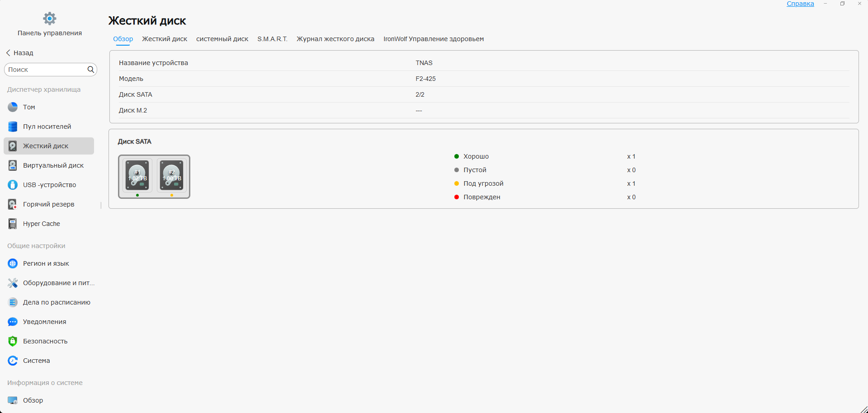This screenshot has width=868, height=413.
Task: Click the Диск M.2 row label
Action: point(133,110)
